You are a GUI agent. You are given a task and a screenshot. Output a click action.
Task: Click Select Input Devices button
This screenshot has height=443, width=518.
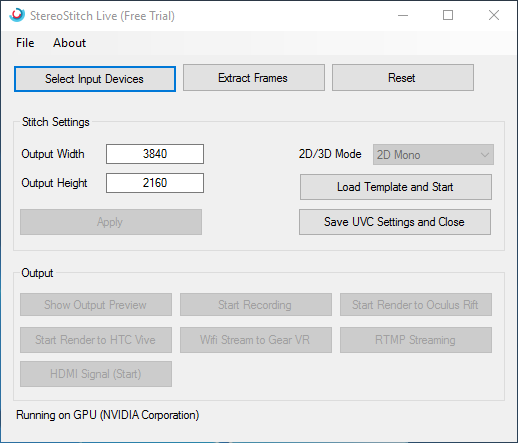pyautogui.click(x=95, y=79)
